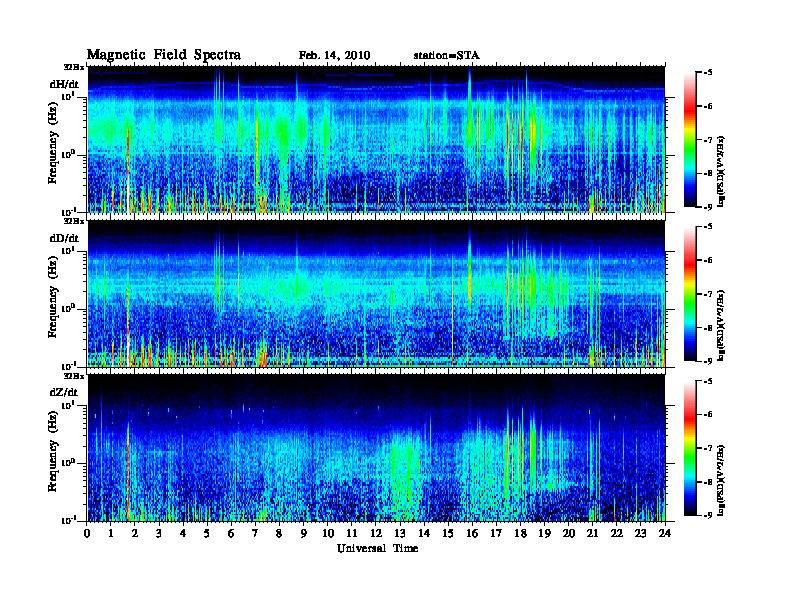
Task: Click hour label "20" on time axis
Action: [x=569, y=533]
